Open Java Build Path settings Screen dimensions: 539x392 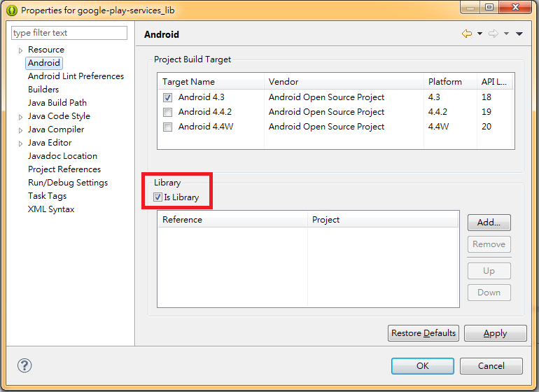coord(57,102)
